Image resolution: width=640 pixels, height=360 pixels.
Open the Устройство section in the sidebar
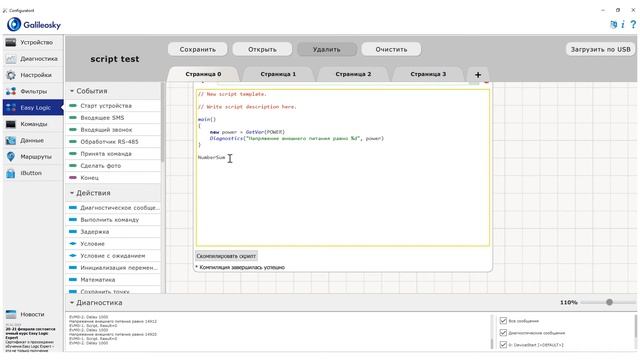(33, 42)
